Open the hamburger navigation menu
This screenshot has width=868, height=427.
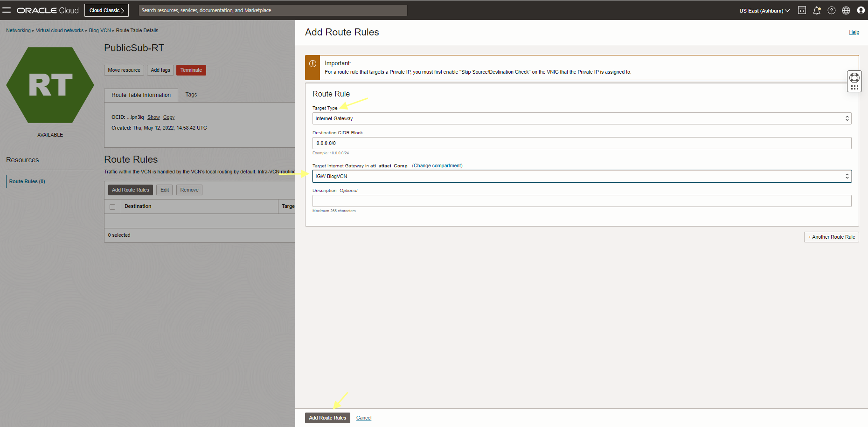(x=7, y=10)
